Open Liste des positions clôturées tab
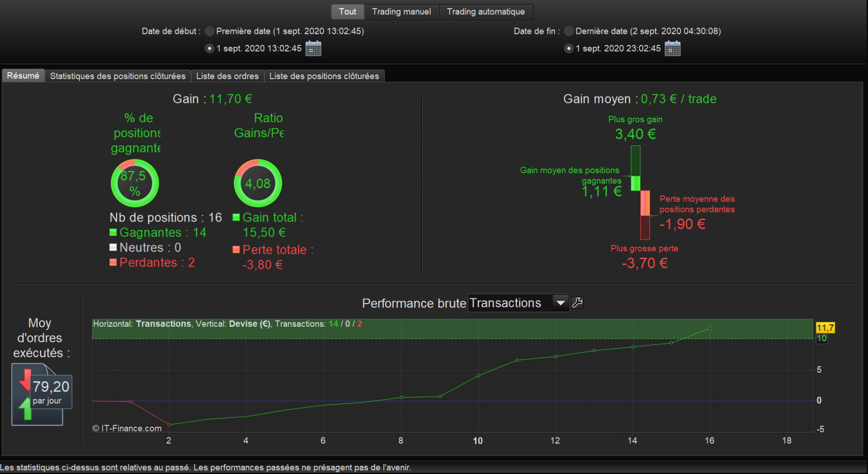Image resolution: width=868 pixels, height=474 pixels. pos(324,76)
